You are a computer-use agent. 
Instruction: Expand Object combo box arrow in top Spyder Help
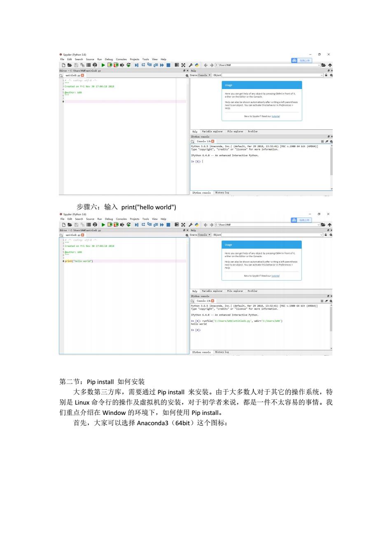322,75
